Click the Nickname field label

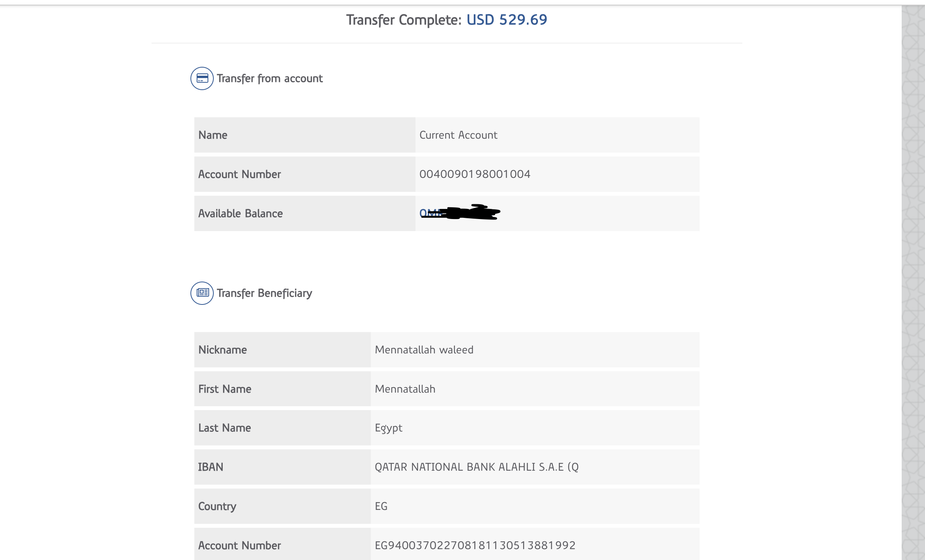(222, 350)
